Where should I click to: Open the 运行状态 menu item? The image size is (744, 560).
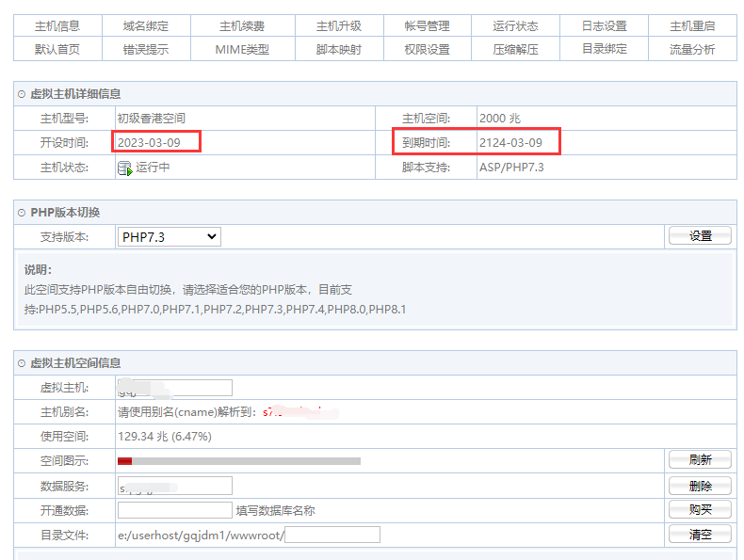pyautogui.click(x=515, y=26)
